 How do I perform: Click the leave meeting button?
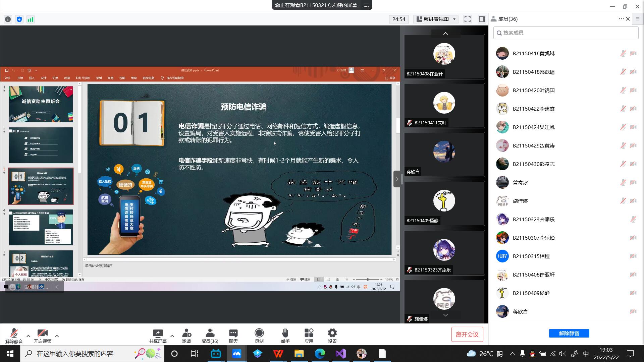click(x=467, y=334)
